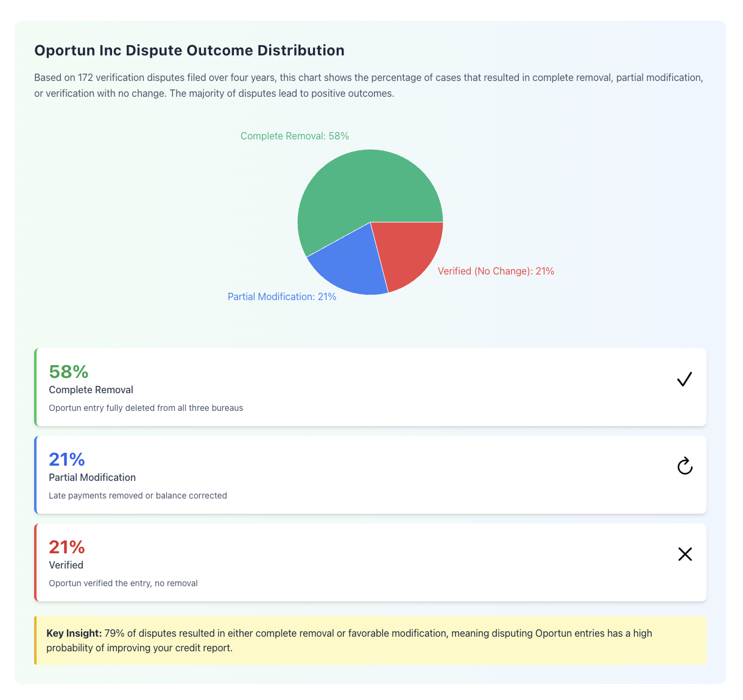This screenshot has height=700, width=743.
Task: Click the 'Verified (No Change): 21%' chart label
Action: point(496,271)
